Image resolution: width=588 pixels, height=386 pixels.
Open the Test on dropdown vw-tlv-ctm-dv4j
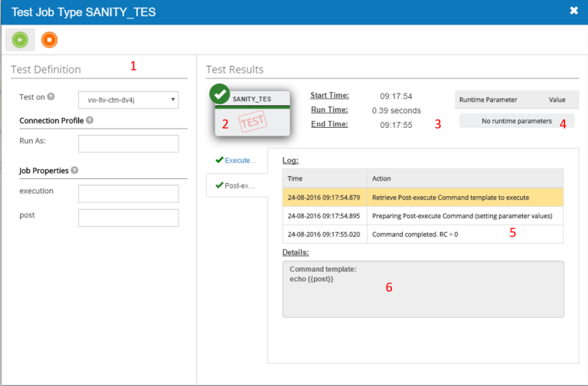pos(129,100)
